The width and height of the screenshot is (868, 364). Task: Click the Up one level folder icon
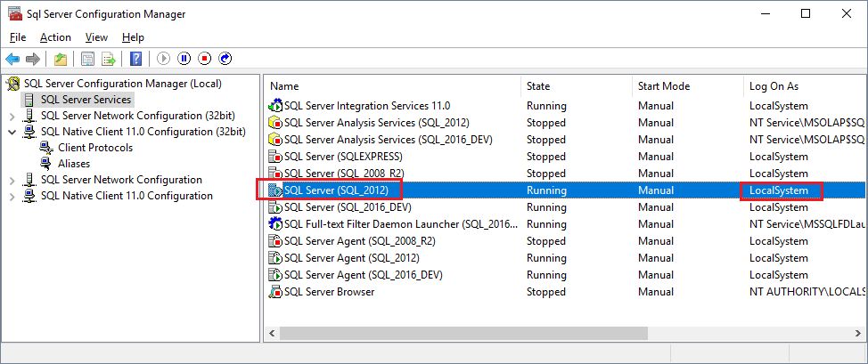pos(61,59)
